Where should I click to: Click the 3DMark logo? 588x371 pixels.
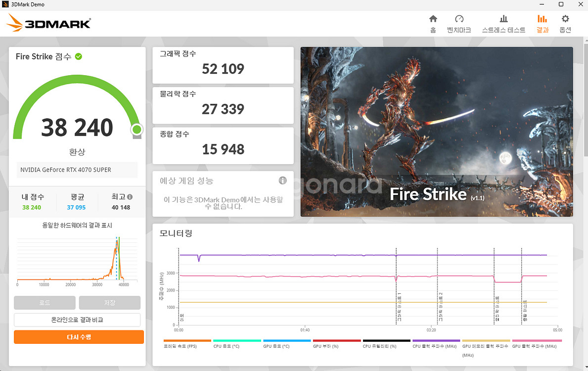(48, 23)
